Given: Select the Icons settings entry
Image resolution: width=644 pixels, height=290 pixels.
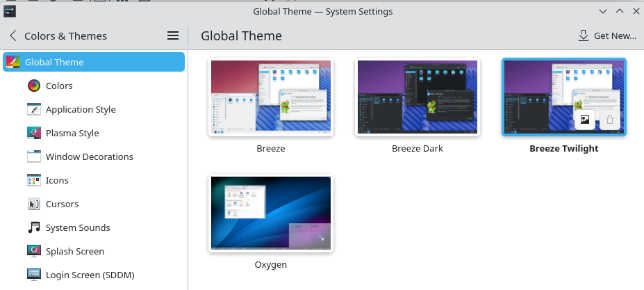Looking at the screenshot, I should pyautogui.click(x=94, y=180).
